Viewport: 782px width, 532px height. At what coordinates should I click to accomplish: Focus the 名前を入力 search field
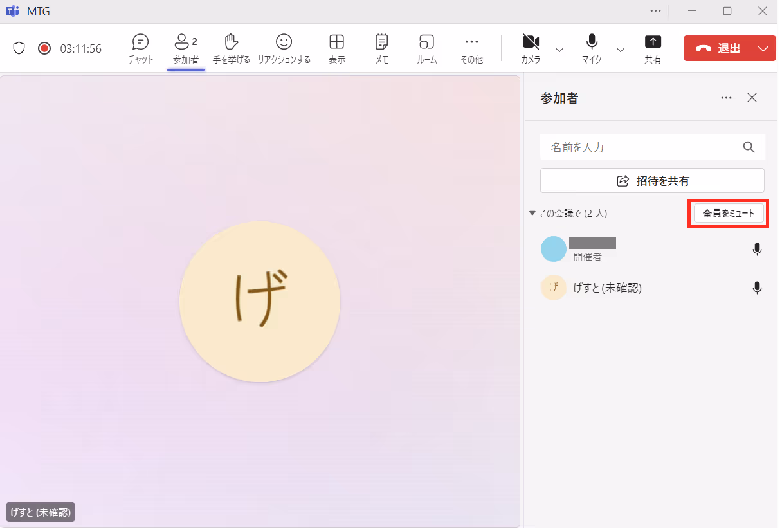(652, 147)
